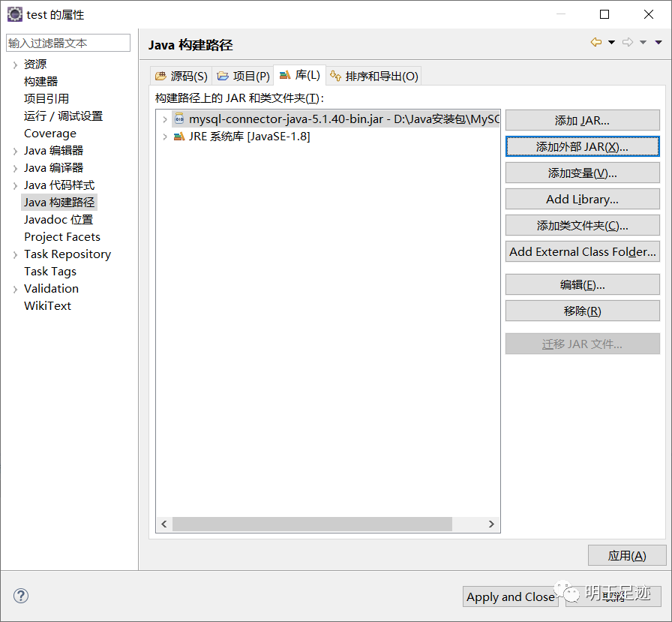
Task: Click the JRE system library icon
Action: [179, 137]
